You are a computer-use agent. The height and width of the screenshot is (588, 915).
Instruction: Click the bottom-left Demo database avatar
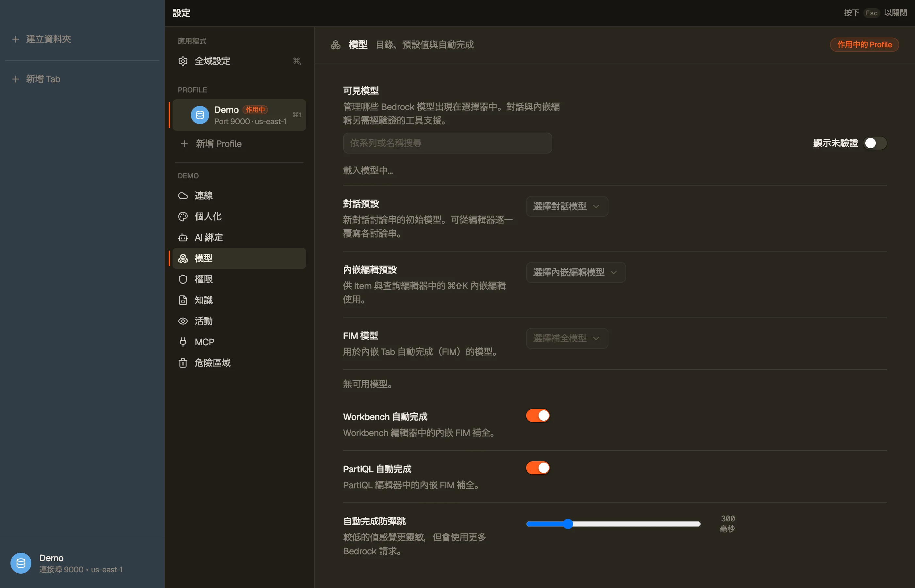tap(21, 563)
